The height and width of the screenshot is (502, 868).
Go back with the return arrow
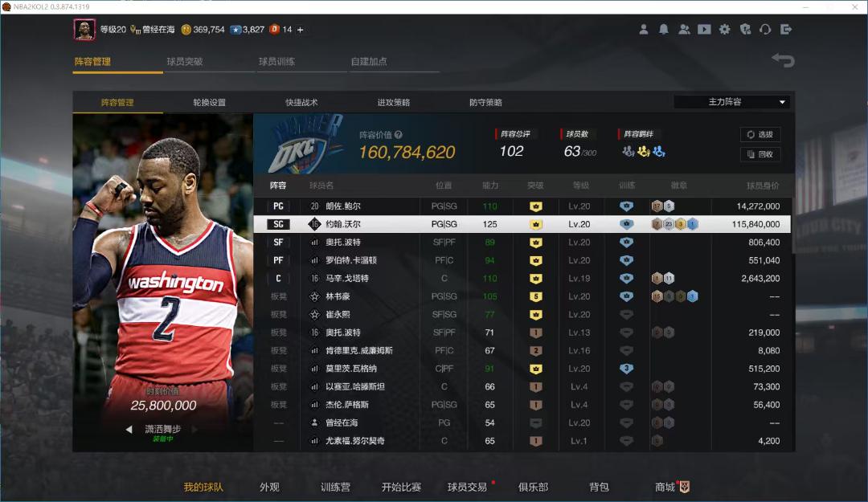coord(783,59)
